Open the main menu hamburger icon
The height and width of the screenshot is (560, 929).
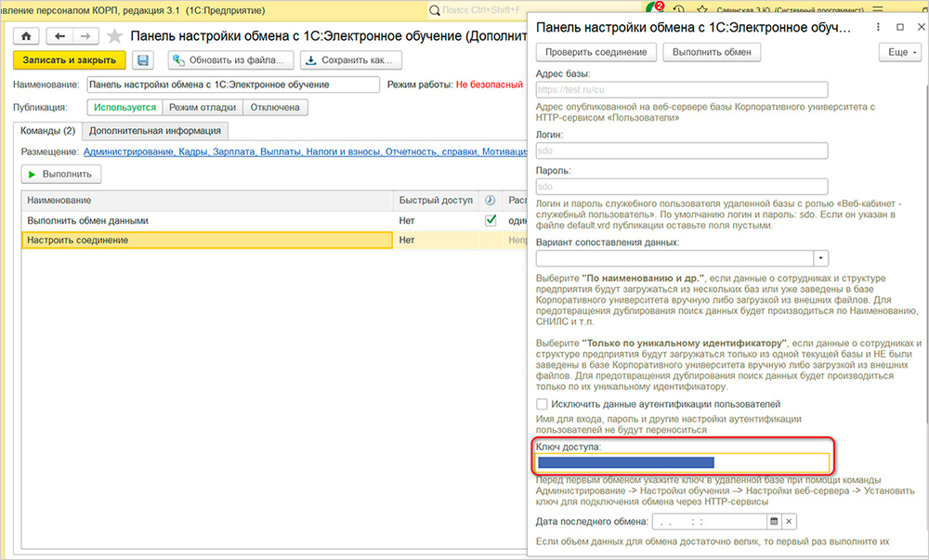(x=878, y=10)
